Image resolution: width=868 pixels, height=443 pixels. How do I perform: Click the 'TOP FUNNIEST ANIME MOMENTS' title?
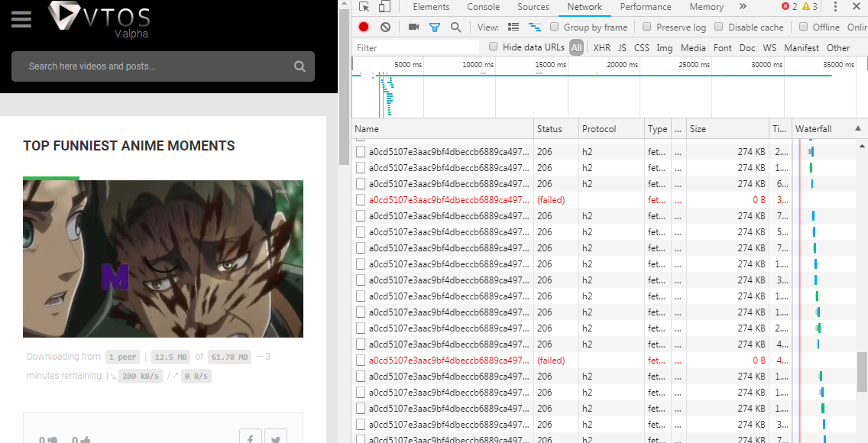[x=129, y=145]
